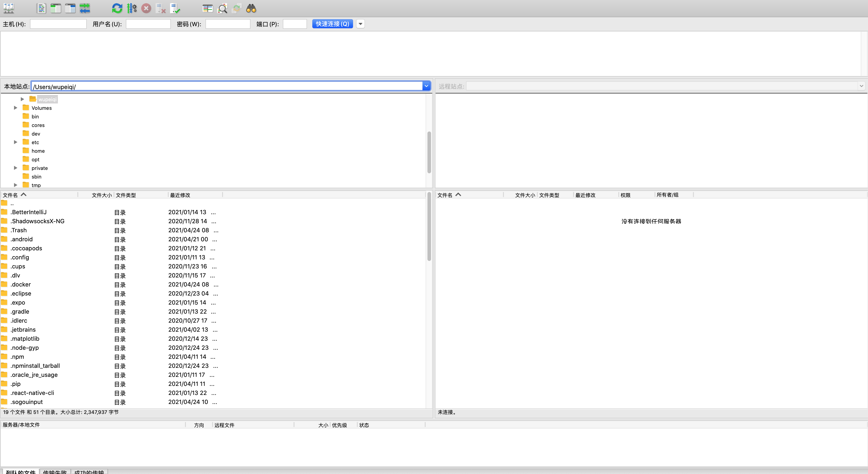
Task: Toggle the local directory tree icon
Action: click(56, 8)
